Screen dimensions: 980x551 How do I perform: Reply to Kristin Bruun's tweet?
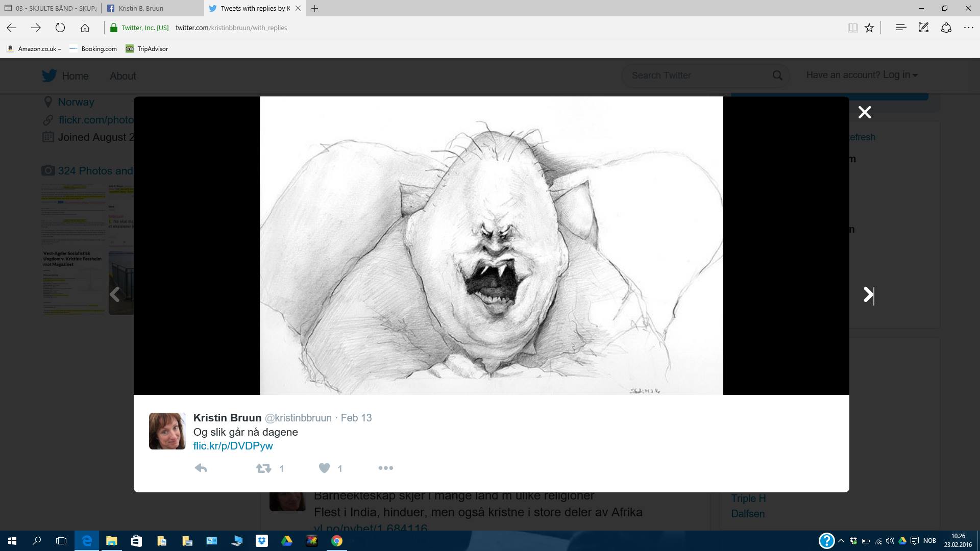point(201,468)
